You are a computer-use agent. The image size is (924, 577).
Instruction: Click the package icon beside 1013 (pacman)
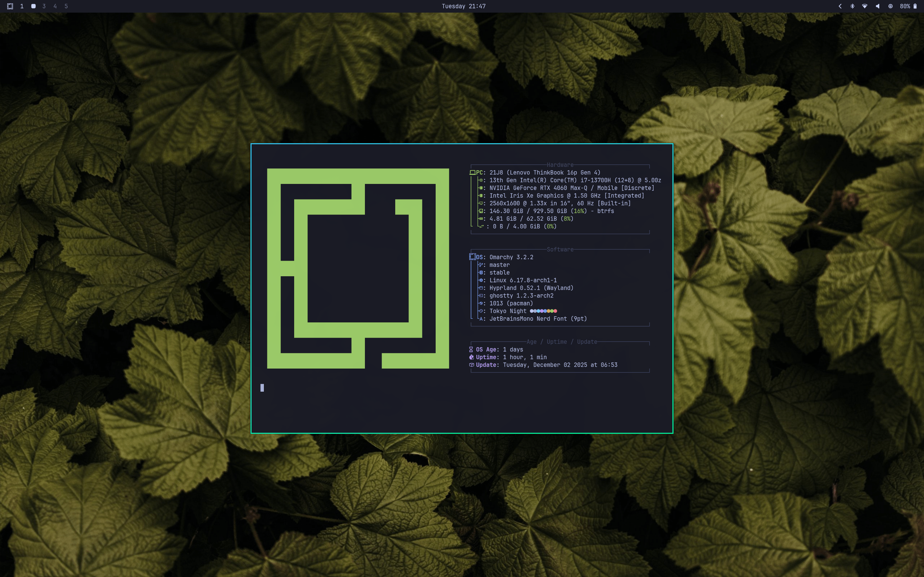481,303
